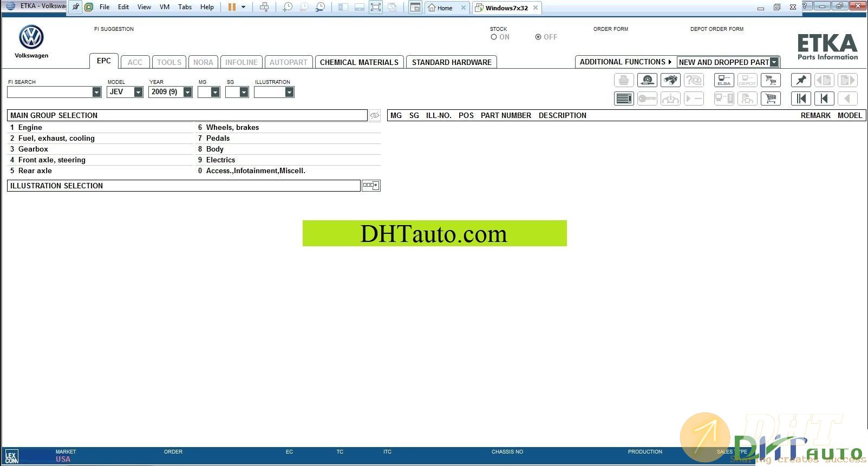Select main group 6 Wheels, brakes
Image resolution: width=868 pixels, height=466 pixels.
click(288, 127)
